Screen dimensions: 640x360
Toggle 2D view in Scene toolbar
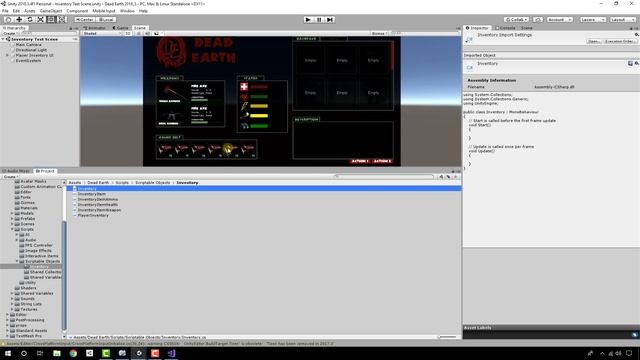pyautogui.click(x=128, y=33)
